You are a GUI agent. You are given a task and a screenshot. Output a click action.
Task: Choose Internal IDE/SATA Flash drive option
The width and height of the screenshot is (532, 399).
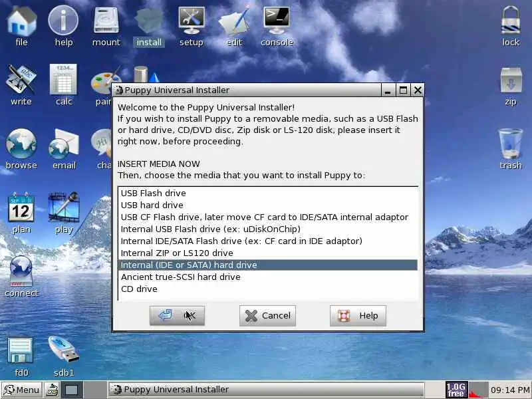(268, 241)
